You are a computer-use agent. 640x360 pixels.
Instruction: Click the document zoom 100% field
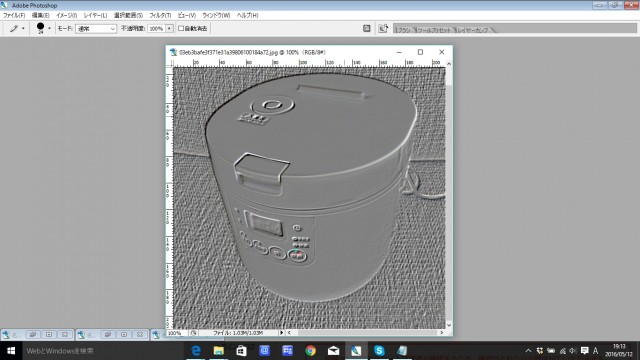point(176,333)
